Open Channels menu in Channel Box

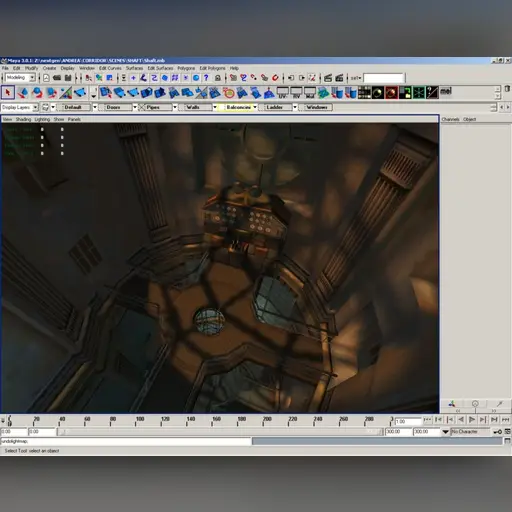point(450,119)
